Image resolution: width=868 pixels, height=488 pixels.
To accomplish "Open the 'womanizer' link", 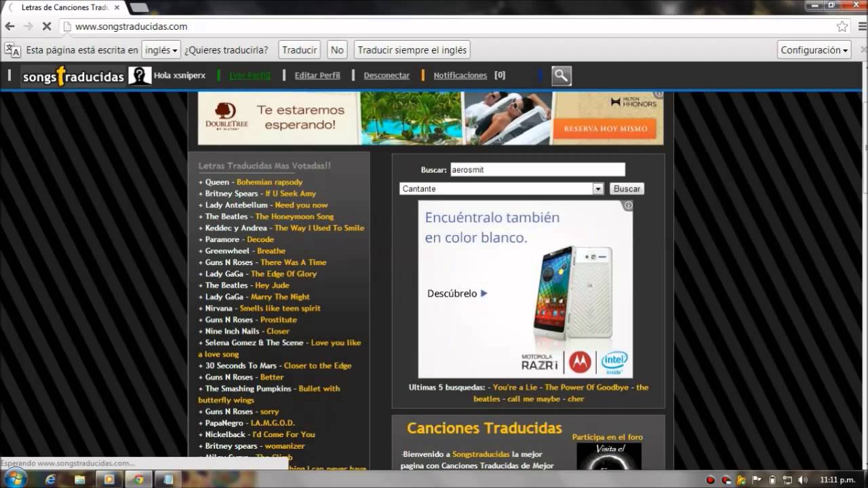I will (x=285, y=446).
